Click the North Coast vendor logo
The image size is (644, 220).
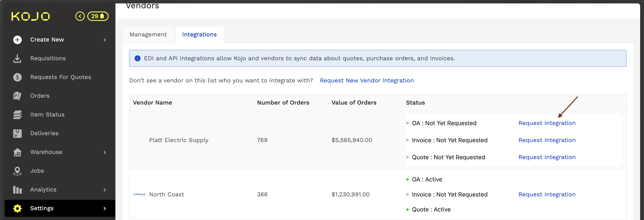coord(139,194)
